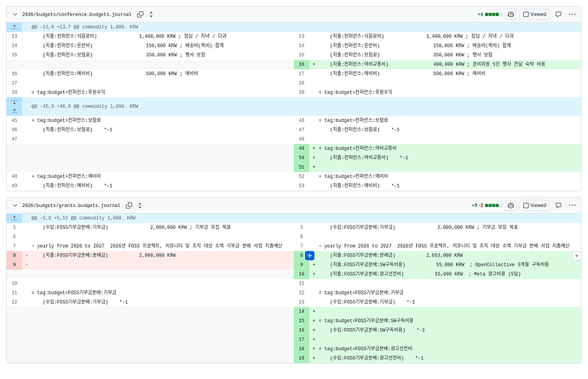
Task: Open more options for grants.budgets.journal
Action: click(x=573, y=205)
